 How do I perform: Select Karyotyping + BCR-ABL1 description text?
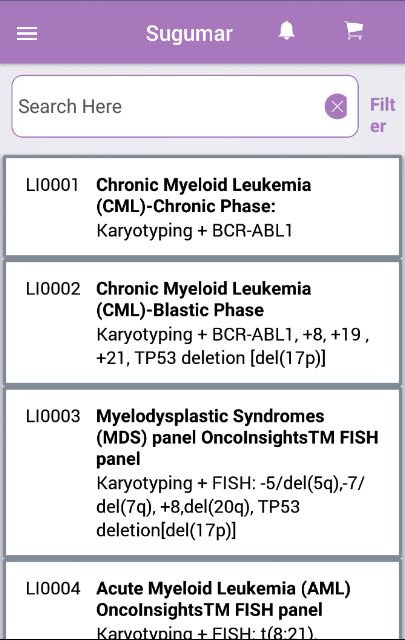click(x=194, y=231)
